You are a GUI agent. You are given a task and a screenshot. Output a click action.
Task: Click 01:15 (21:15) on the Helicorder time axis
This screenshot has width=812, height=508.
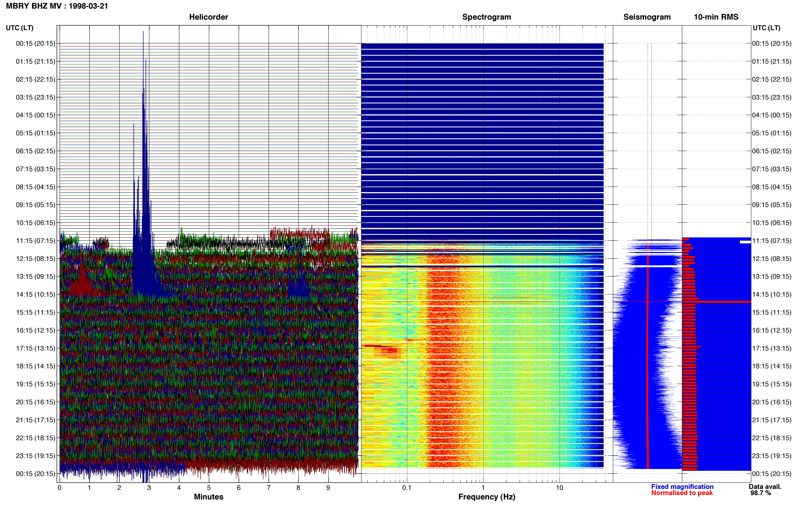pyautogui.click(x=36, y=61)
